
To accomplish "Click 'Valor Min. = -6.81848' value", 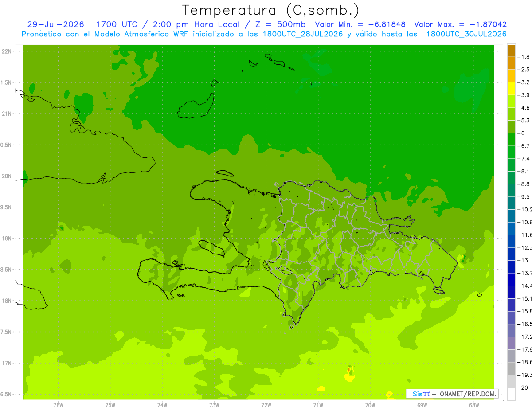I will 360,25.
